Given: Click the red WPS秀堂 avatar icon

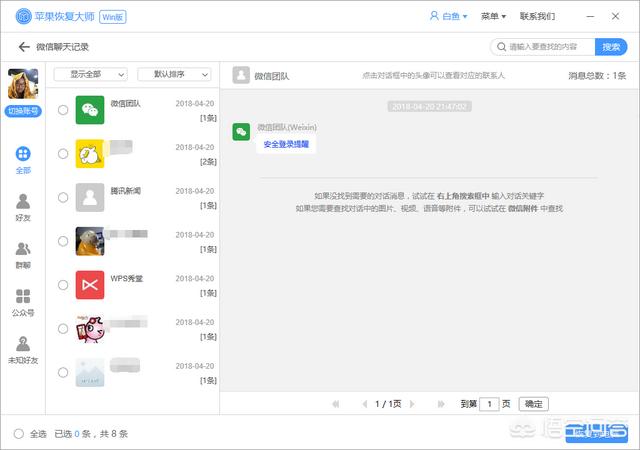Looking at the screenshot, I should point(90,284).
